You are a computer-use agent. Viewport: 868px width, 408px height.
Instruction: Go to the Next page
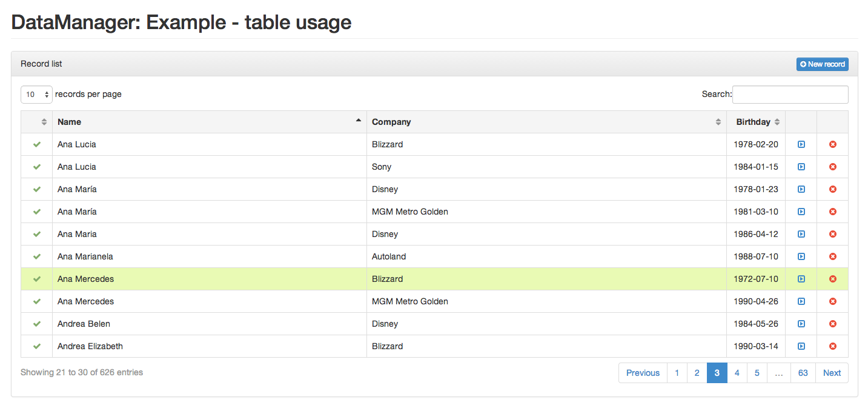coord(832,373)
